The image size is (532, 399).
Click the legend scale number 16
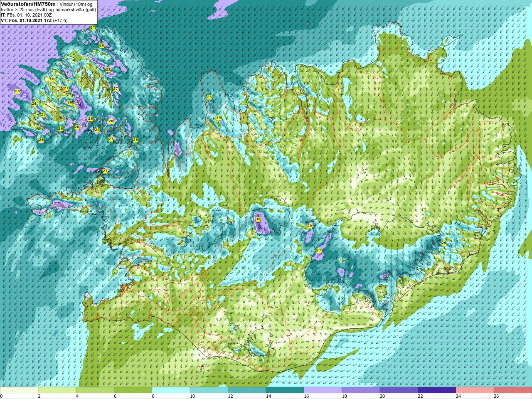(306, 396)
